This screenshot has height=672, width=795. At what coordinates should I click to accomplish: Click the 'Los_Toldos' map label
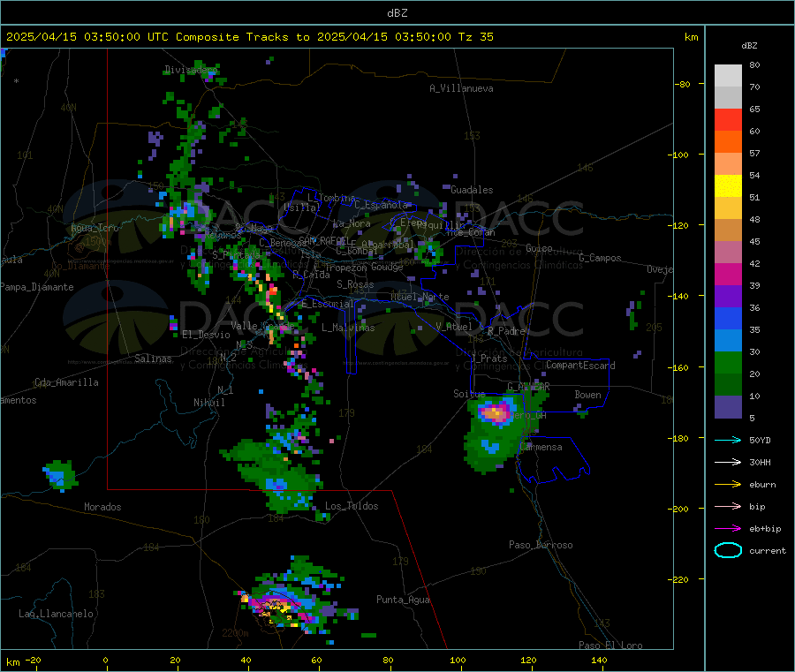(x=352, y=506)
